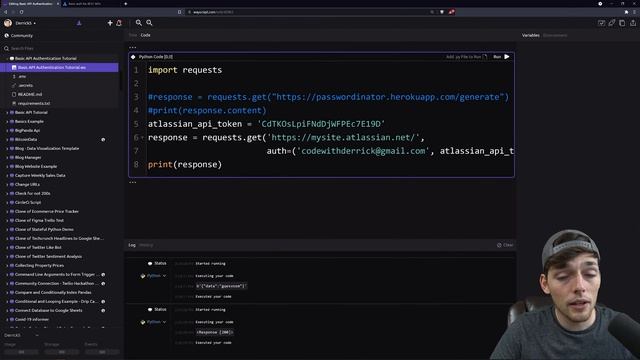Click the shared badge icon beside BitcoinData

point(103,140)
